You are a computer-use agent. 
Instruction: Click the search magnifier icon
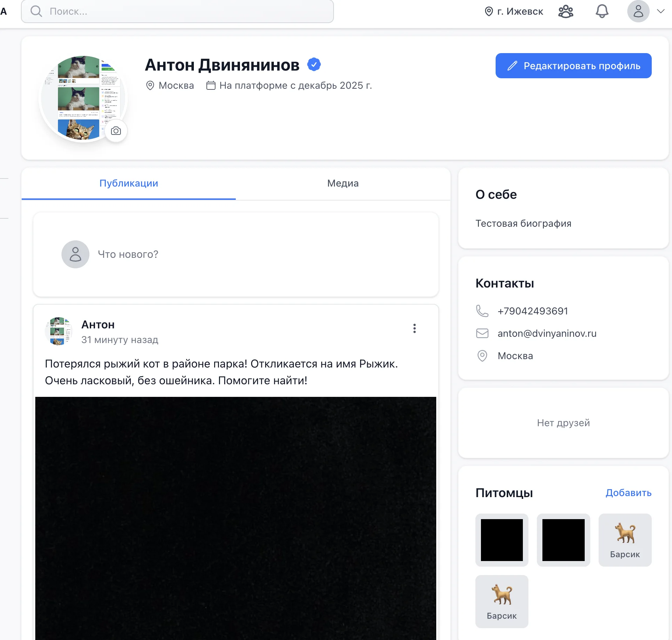(x=36, y=12)
